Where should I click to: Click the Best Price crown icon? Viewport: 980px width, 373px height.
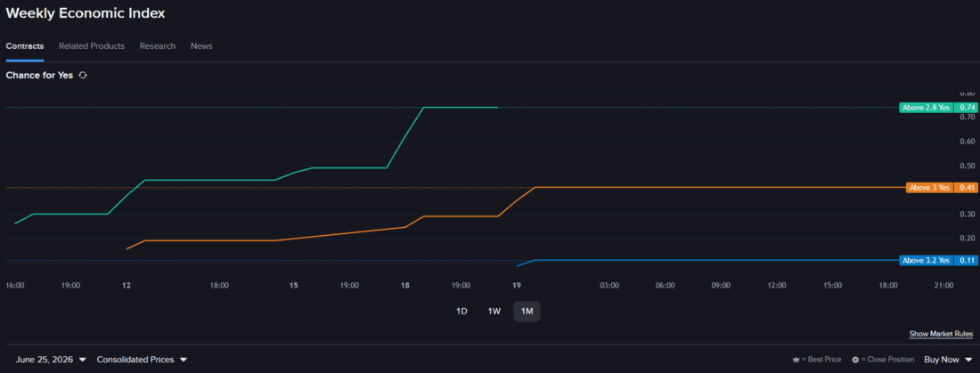[x=796, y=360]
